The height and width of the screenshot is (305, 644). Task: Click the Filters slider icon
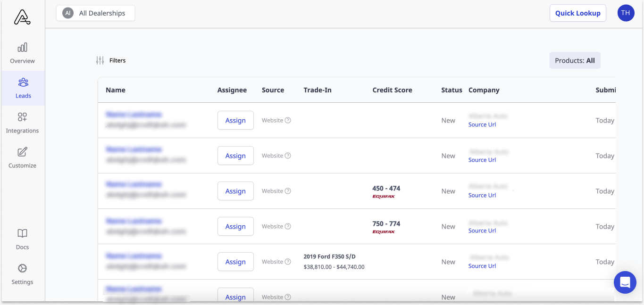pos(100,60)
